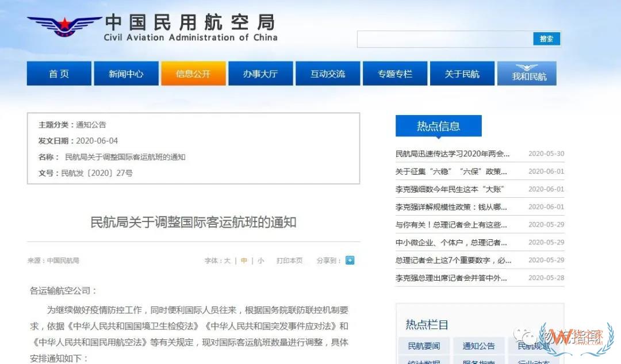Click the date 2020-05-28 in the hot list
Image resolution: width=621 pixels, height=364 pixels.
click(x=546, y=278)
